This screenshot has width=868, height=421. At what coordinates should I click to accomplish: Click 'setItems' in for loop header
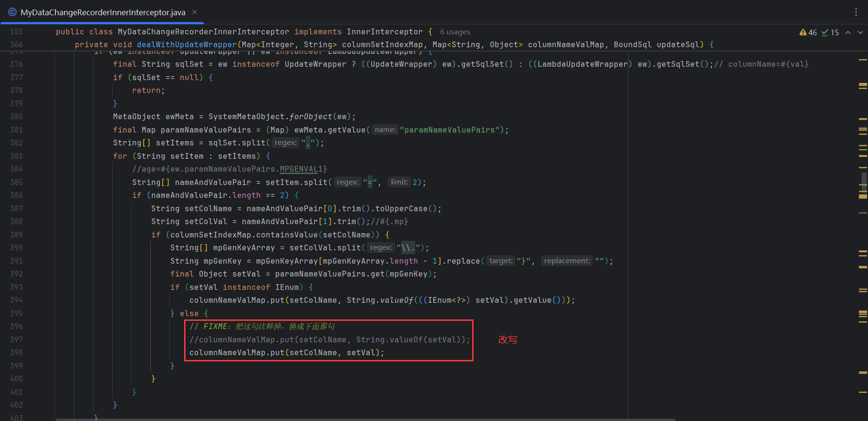coord(237,156)
